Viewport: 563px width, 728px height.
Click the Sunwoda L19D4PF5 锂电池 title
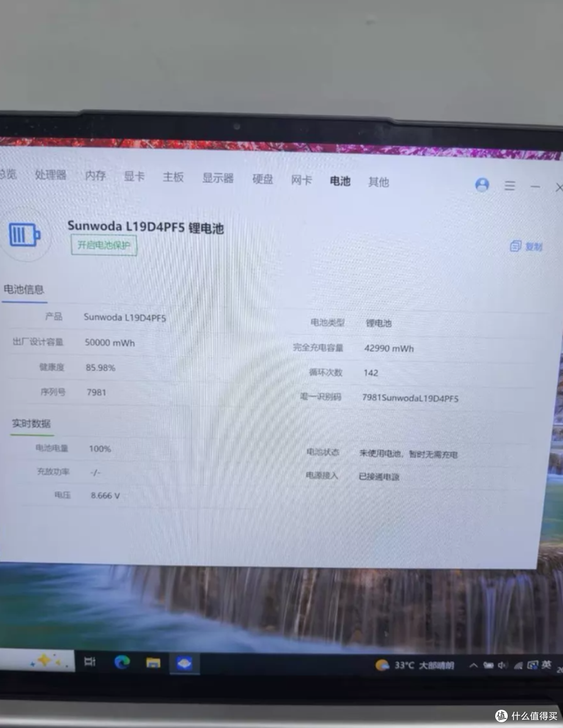click(x=145, y=227)
